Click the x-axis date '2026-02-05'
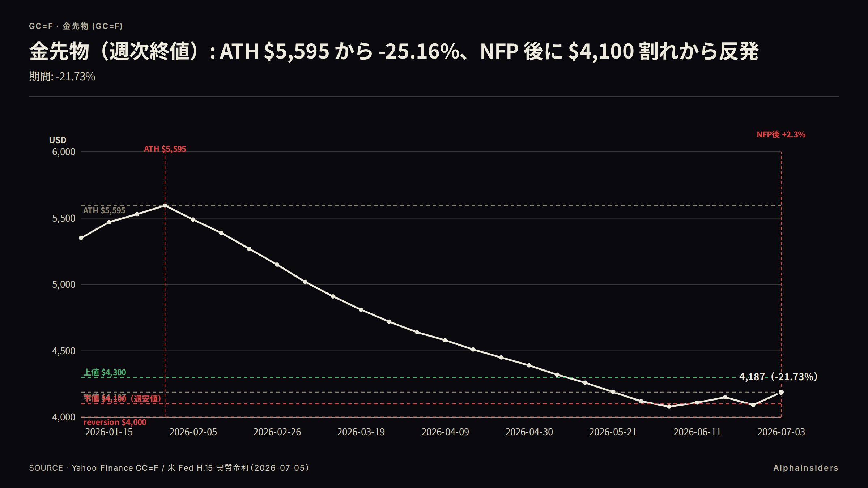Screen dimensions: 868x488 (x=193, y=432)
